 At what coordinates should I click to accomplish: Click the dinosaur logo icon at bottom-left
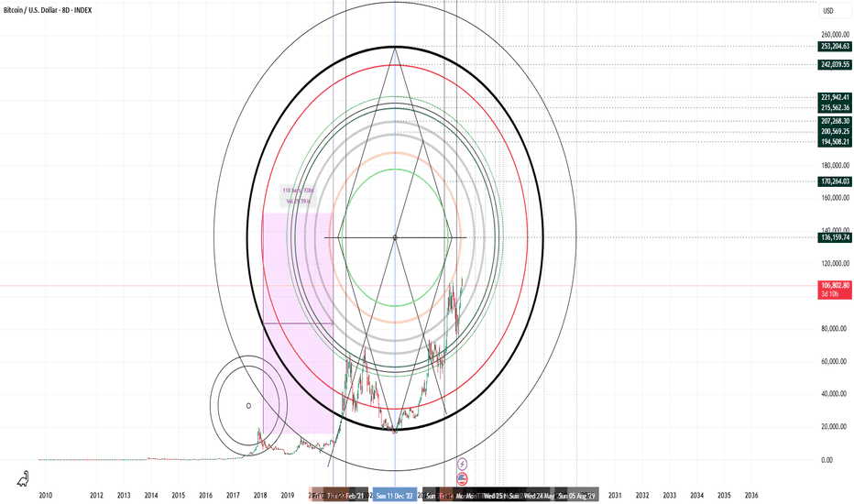point(23,479)
